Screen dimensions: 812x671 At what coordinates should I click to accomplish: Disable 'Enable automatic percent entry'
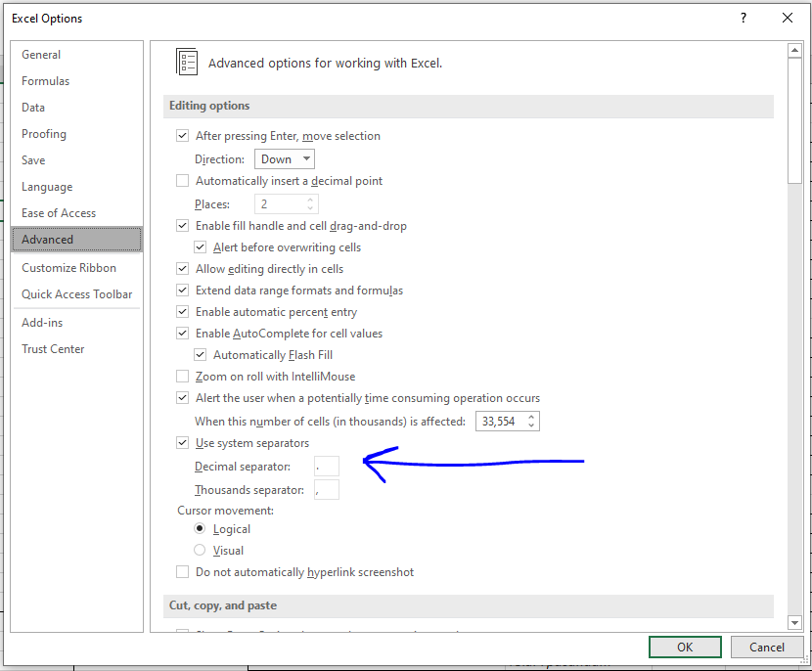point(182,312)
